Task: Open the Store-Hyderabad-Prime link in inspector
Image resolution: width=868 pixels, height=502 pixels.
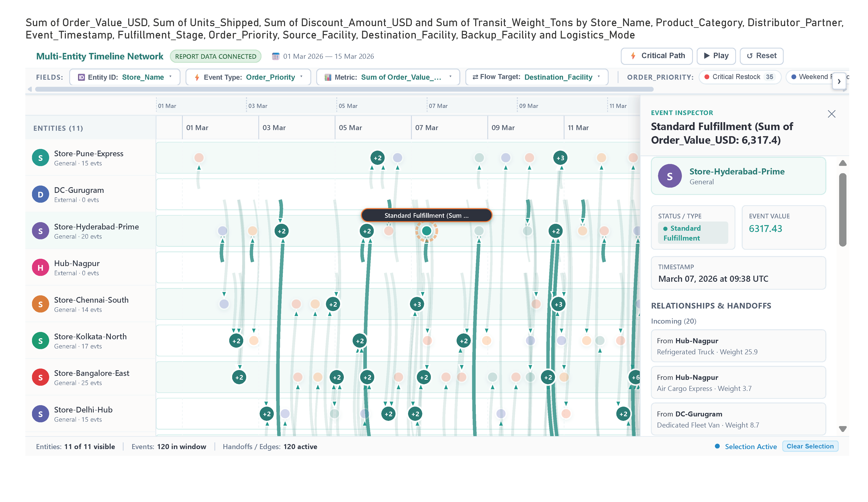Action: click(x=737, y=172)
